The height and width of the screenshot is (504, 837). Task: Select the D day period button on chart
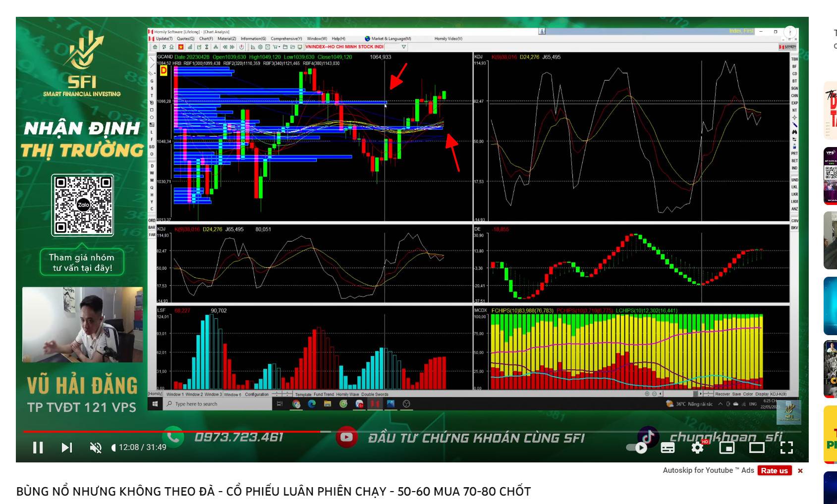(x=164, y=70)
